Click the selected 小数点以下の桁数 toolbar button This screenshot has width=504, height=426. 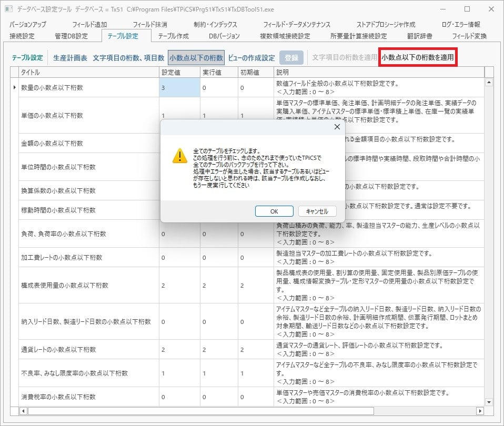point(196,58)
